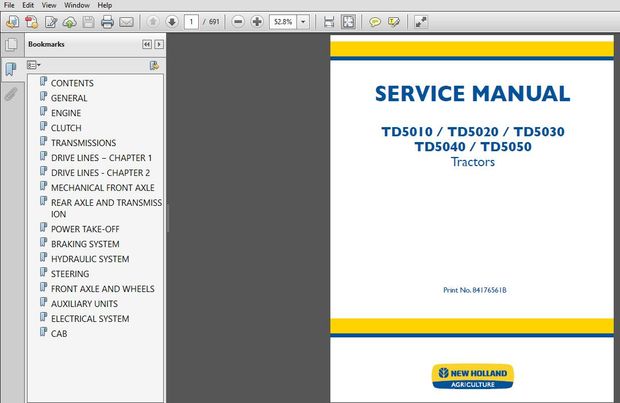Image resolution: width=620 pixels, height=403 pixels.
Task: Select DRIVE LINES – CHAPTER 1 bookmark
Action: point(101,158)
